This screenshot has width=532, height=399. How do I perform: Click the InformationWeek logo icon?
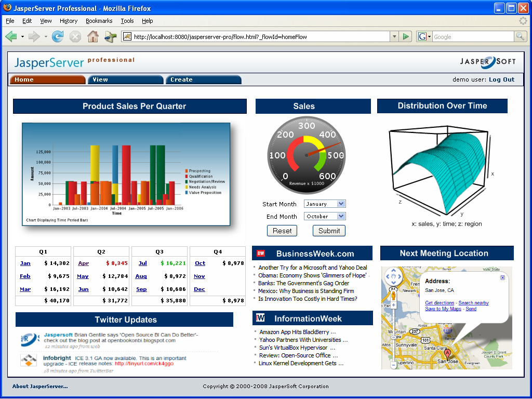click(x=260, y=317)
